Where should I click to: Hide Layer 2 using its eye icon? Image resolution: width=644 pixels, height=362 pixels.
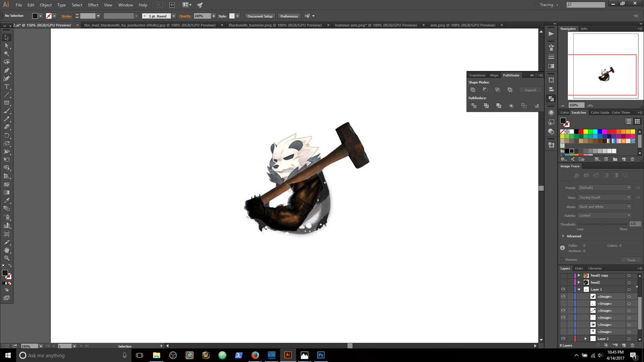click(x=563, y=338)
